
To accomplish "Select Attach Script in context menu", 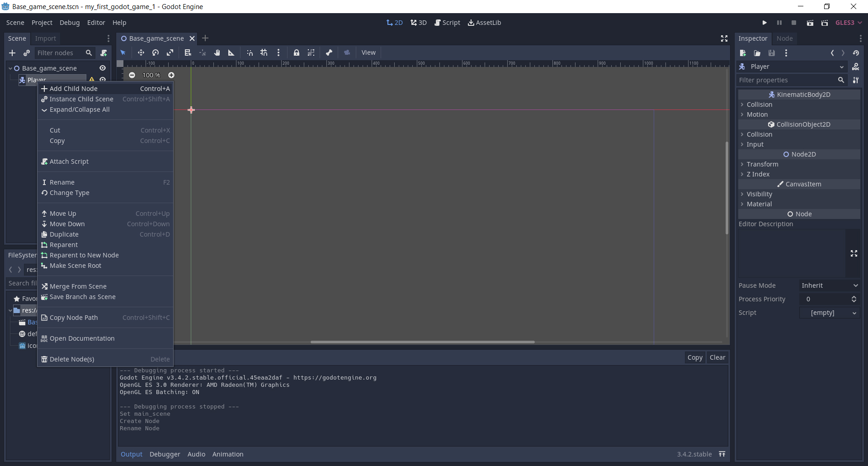I will point(105,162).
